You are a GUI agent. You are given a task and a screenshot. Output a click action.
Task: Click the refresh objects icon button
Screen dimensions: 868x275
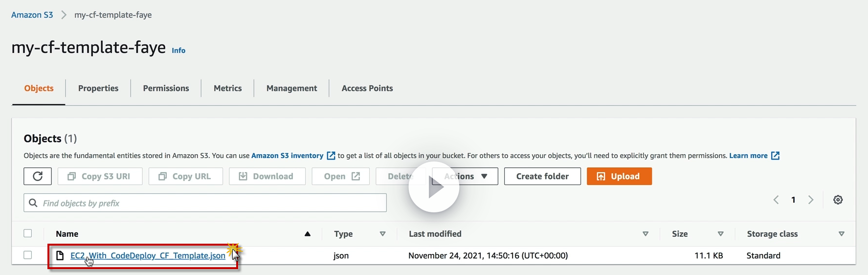tap(38, 176)
